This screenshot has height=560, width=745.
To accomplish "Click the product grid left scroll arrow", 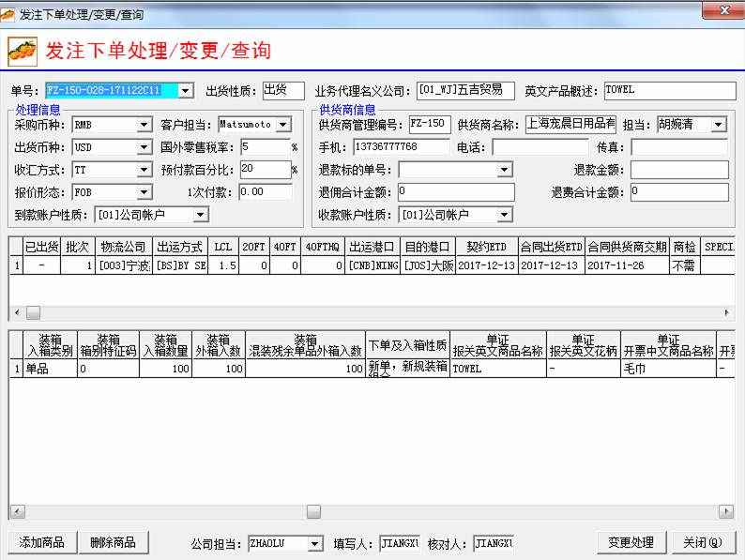I will [x=17, y=511].
